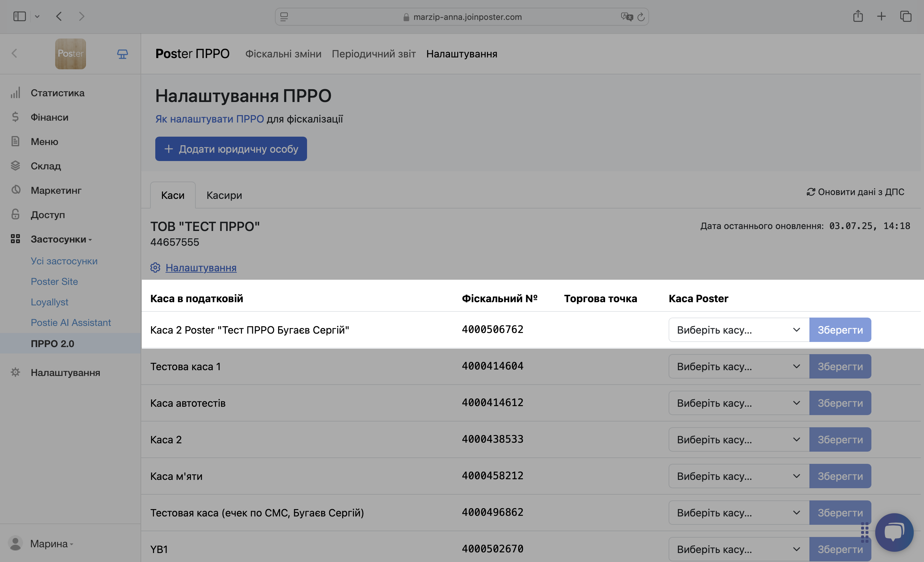Viewport: 924px width, 562px height.
Task: Open Виберіть касу dropdown for Тестовая каса
Action: (x=739, y=513)
